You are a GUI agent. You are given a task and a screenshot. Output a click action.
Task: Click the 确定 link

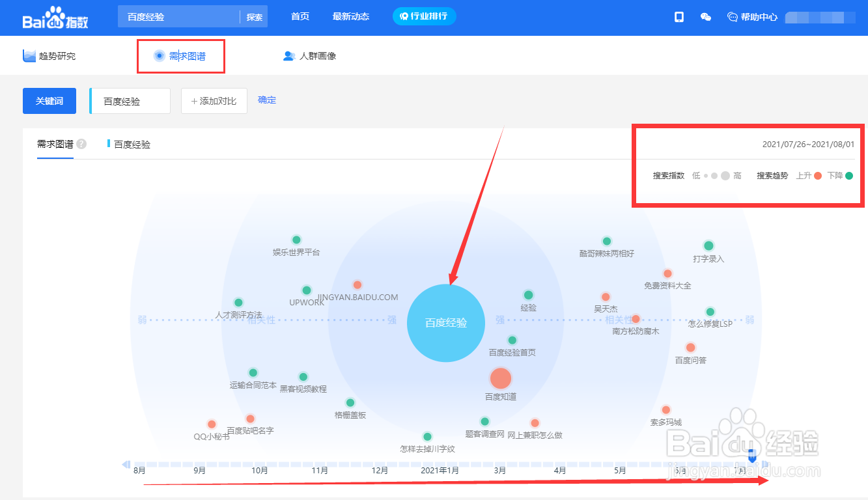click(267, 100)
